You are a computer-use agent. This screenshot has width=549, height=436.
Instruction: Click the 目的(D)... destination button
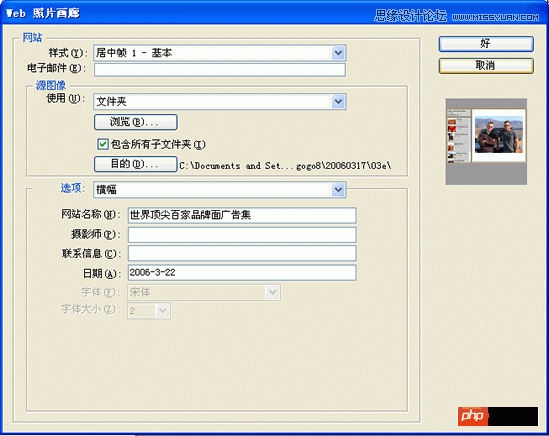point(135,164)
